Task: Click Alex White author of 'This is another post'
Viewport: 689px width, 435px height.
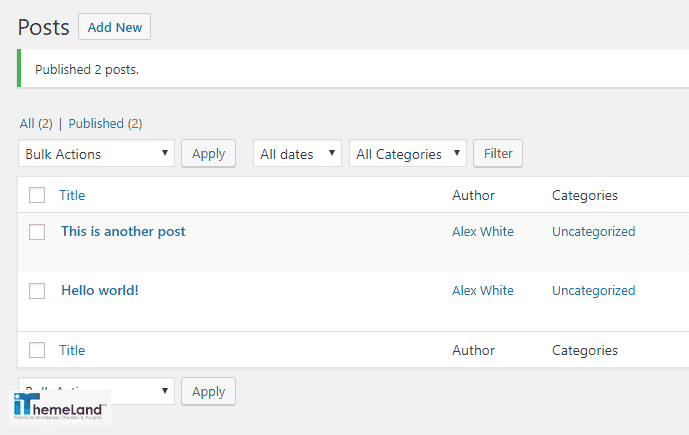Action: pos(483,232)
